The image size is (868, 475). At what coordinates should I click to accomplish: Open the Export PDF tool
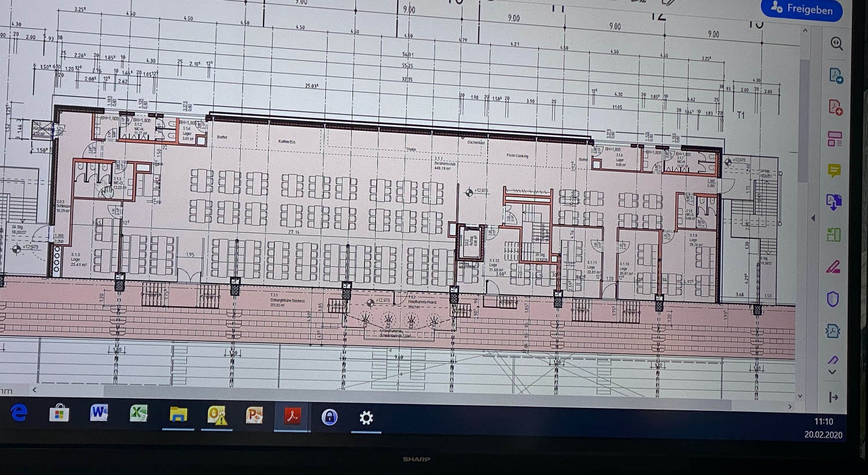tap(836, 75)
